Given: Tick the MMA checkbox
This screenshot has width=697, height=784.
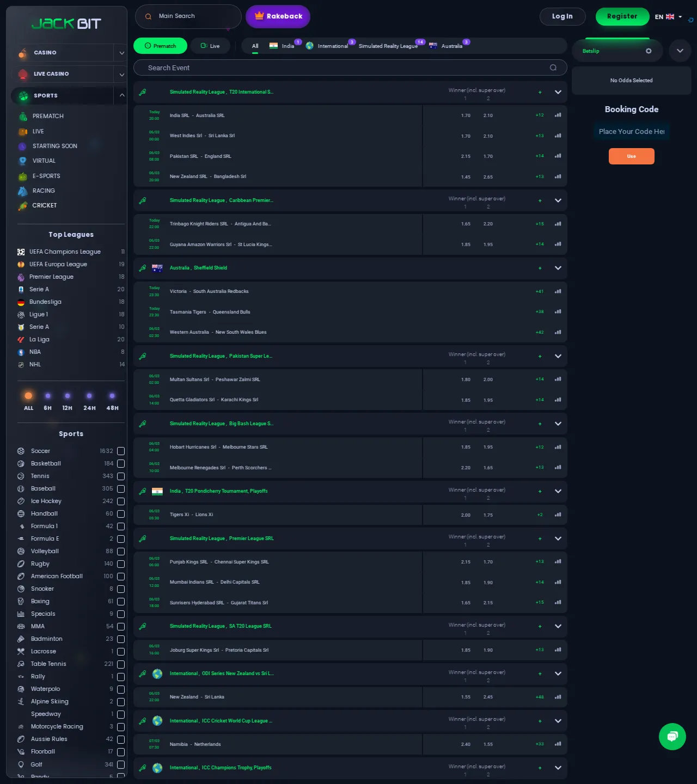Looking at the screenshot, I should coord(121,626).
